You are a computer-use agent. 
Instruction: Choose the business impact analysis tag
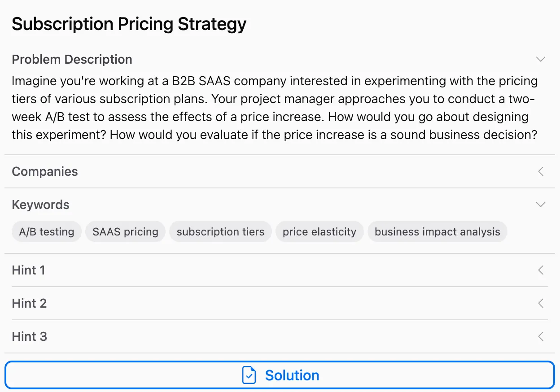[x=437, y=232]
